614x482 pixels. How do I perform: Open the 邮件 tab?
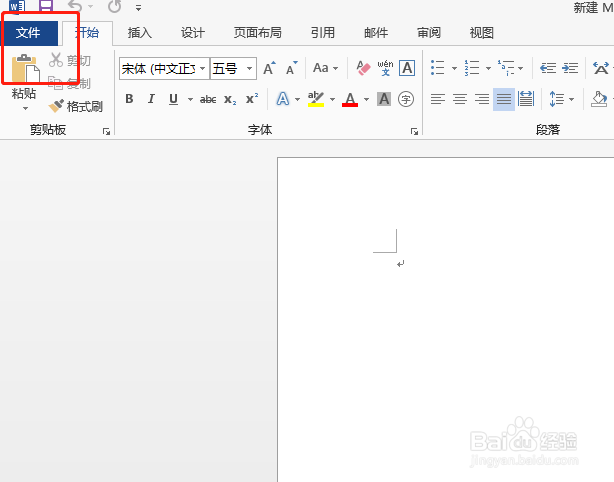(376, 33)
